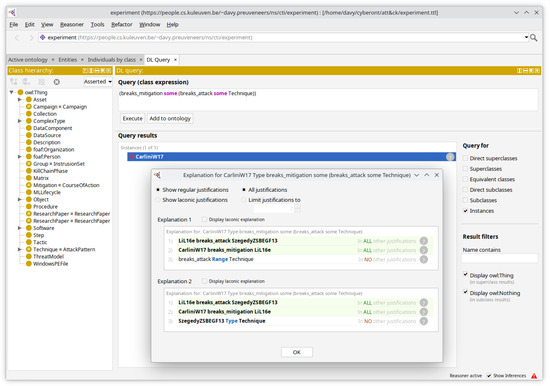Switch to Individuals by class tab
Image resolution: width=550 pixels, height=386 pixels.
tap(112, 60)
